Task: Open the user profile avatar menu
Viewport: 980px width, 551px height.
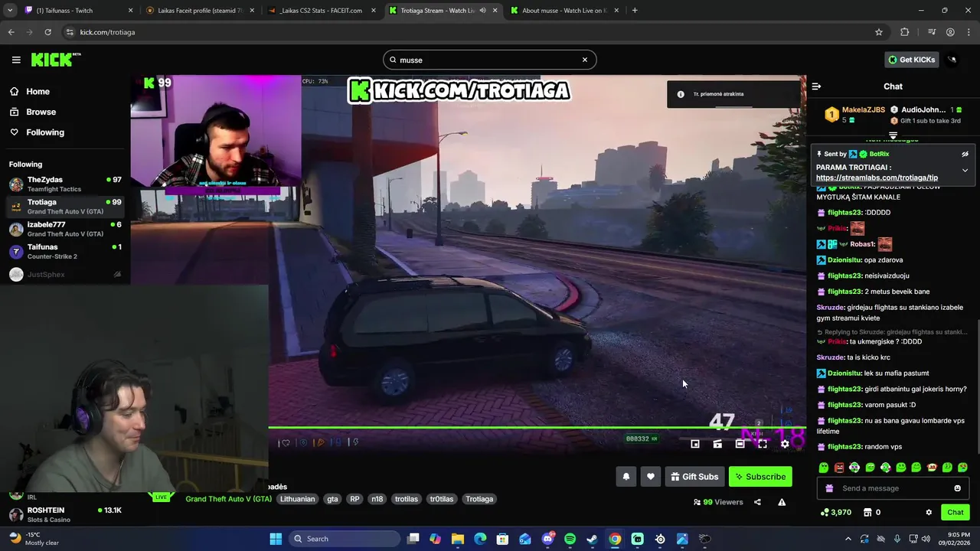Action: click(x=952, y=60)
